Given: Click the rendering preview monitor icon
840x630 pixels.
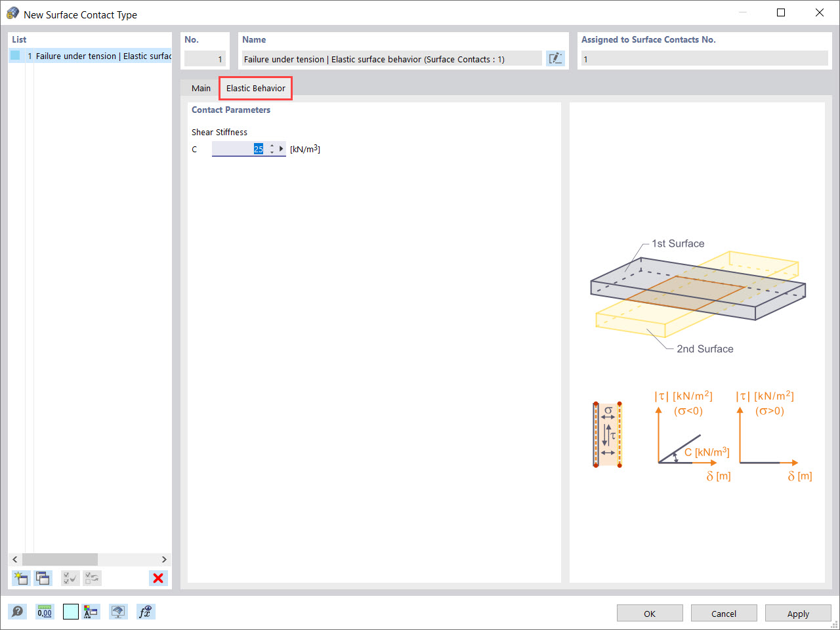Looking at the screenshot, I should click(x=118, y=611).
